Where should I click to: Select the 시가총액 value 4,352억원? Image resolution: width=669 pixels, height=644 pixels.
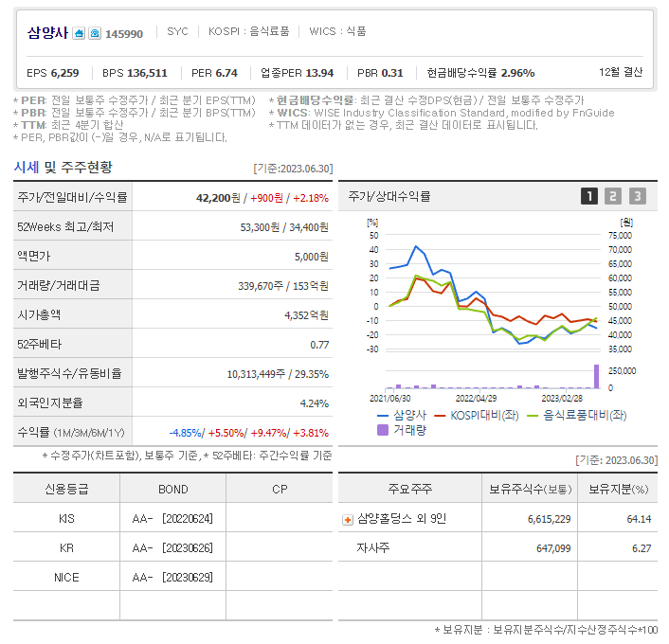pyautogui.click(x=306, y=315)
